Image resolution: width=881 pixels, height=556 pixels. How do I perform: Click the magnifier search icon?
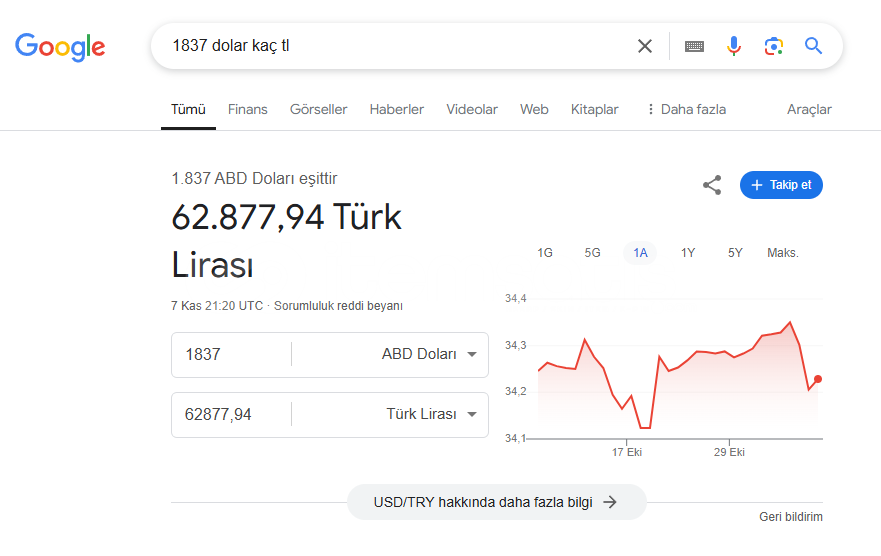coord(813,46)
